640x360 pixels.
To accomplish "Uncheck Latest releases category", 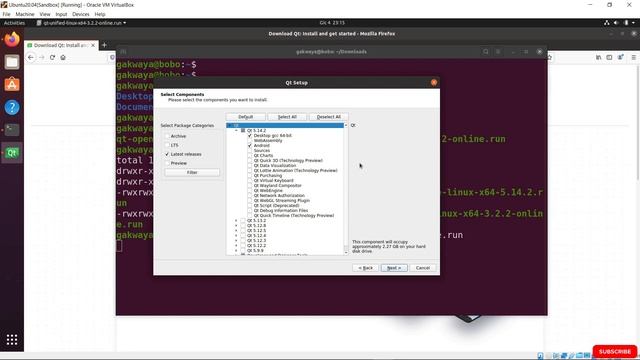I will [x=167, y=154].
